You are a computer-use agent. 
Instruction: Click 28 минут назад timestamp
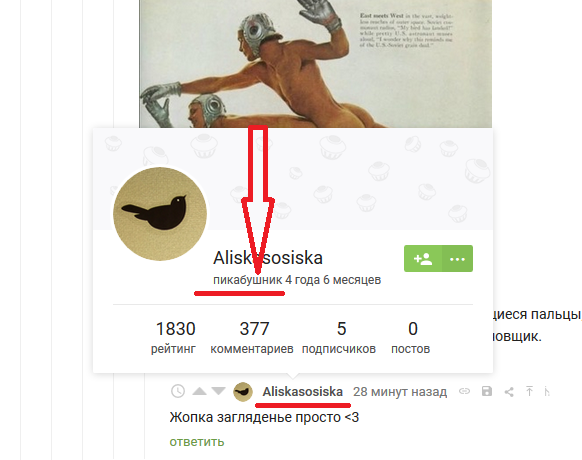coord(400,391)
